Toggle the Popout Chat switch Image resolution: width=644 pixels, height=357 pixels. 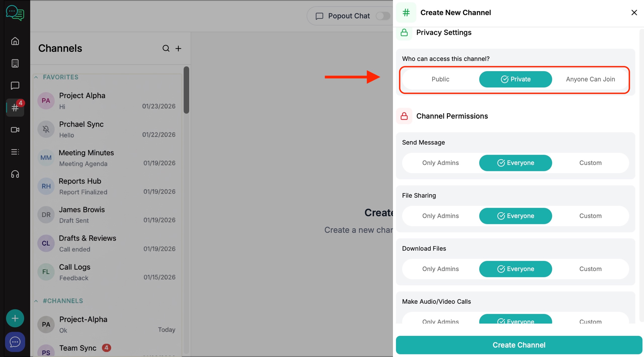pyautogui.click(x=383, y=16)
